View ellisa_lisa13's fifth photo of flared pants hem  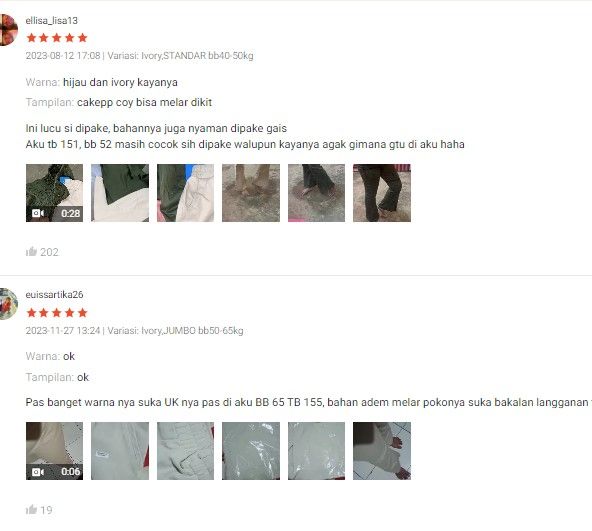(x=316, y=193)
